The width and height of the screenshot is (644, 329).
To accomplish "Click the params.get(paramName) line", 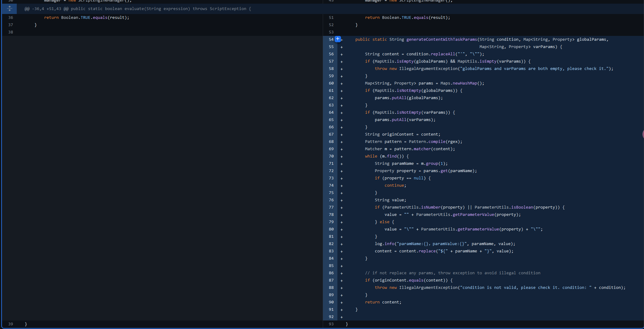I will 426,171.
